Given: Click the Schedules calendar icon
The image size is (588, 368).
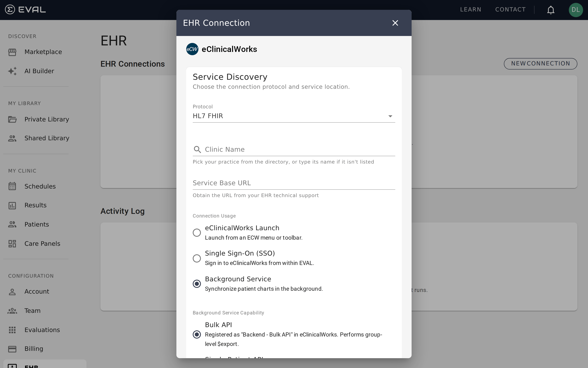Looking at the screenshot, I should click(x=12, y=186).
